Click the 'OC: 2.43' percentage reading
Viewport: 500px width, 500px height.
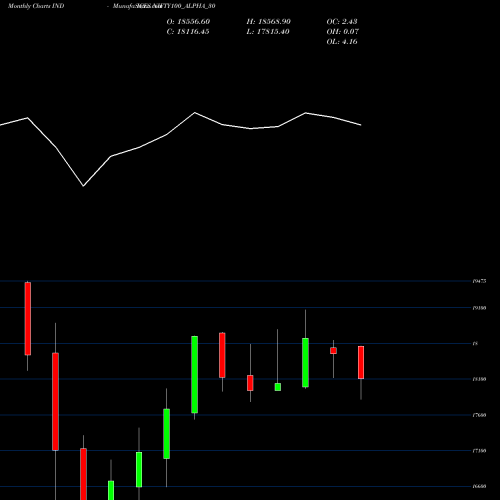[x=342, y=22]
